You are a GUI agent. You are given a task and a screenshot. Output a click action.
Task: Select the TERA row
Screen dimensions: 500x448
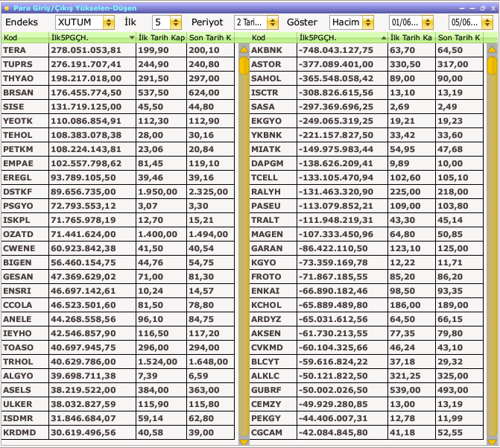(x=118, y=50)
